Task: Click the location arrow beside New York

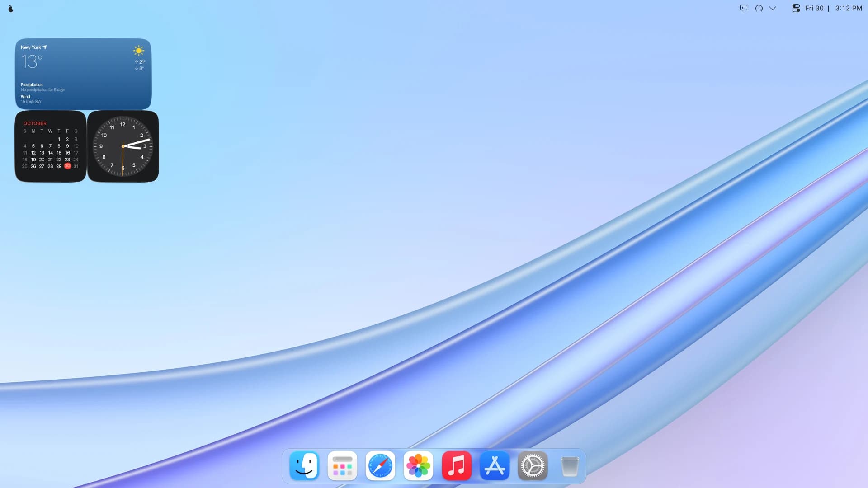Action: coord(45,47)
